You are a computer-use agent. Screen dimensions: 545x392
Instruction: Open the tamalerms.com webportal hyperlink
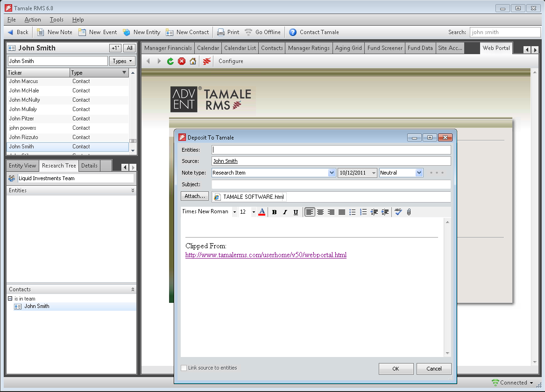coord(266,255)
